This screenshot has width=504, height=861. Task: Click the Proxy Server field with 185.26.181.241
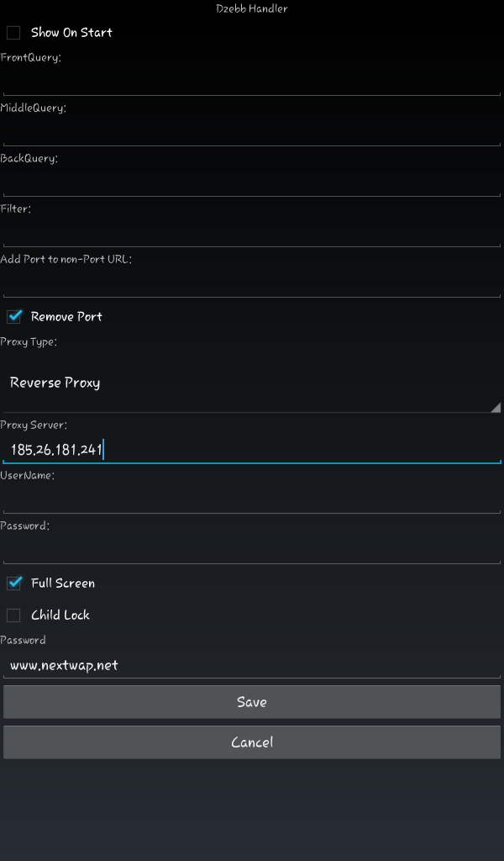tap(252, 450)
